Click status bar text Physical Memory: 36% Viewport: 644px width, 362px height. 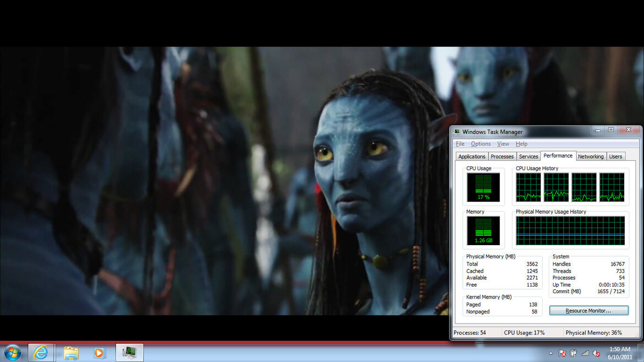click(593, 333)
